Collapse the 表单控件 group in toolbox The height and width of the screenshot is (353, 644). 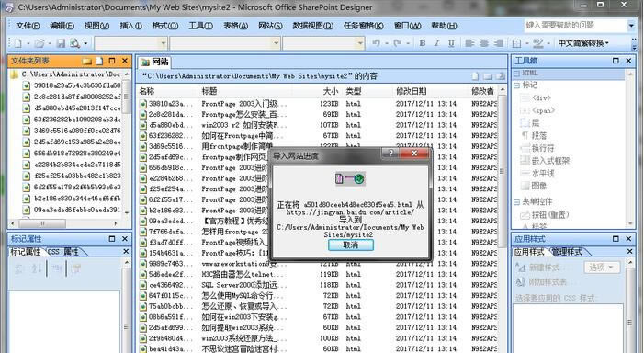[516, 202]
